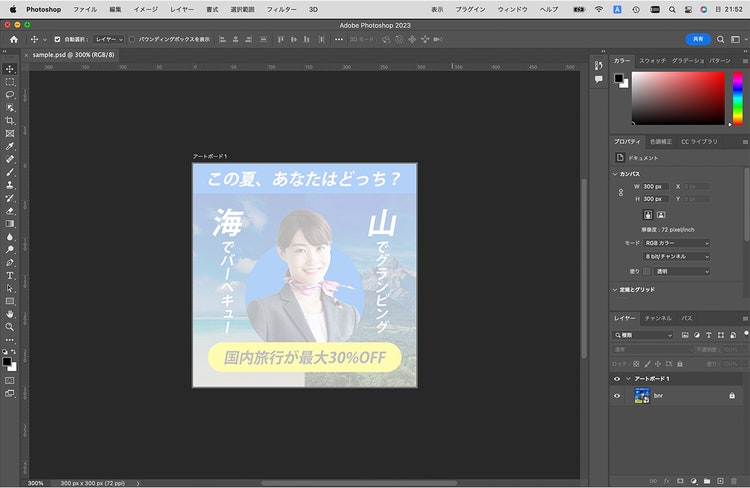750x488 pixels.
Task: Open the ファイル menu
Action: (x=85, y=9)
